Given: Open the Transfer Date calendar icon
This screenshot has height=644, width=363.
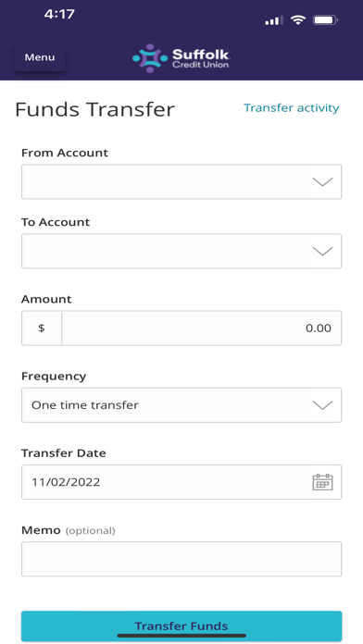Looking at the screenshot, I should click(x=322, y=482).
